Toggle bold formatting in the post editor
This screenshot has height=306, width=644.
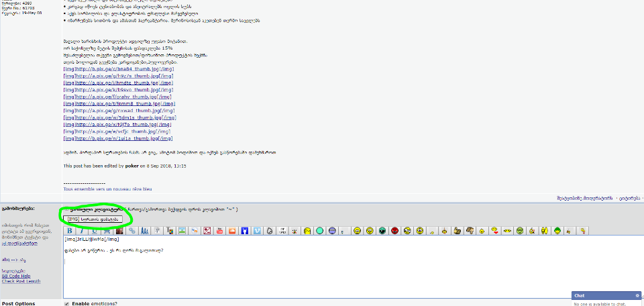click(x=69, y=231)
